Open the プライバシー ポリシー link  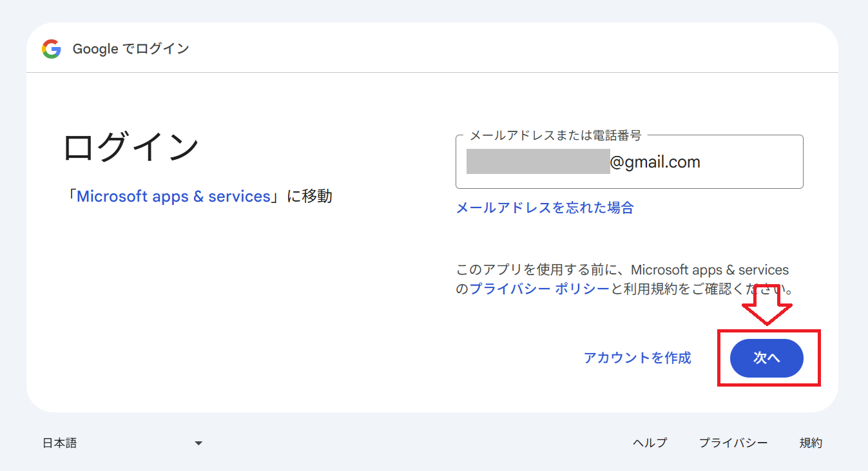[x=539, y=289]
